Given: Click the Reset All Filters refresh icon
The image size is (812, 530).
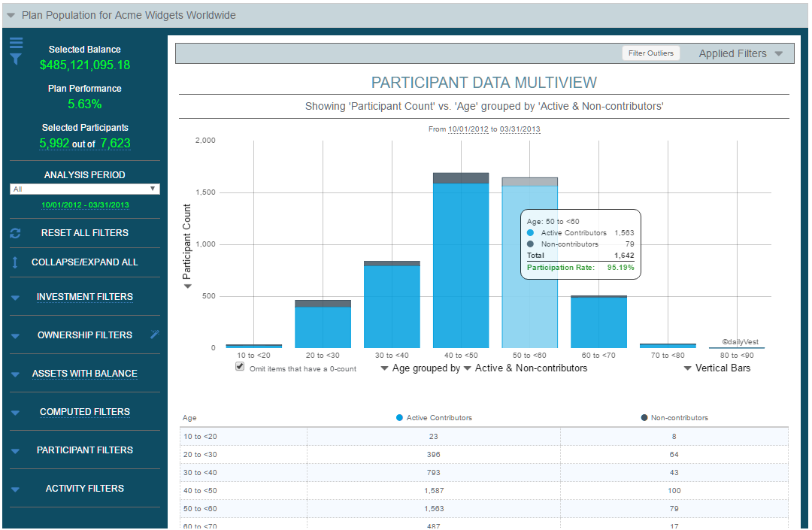Looking at the screenshot, I should click(x=15, y=233).
